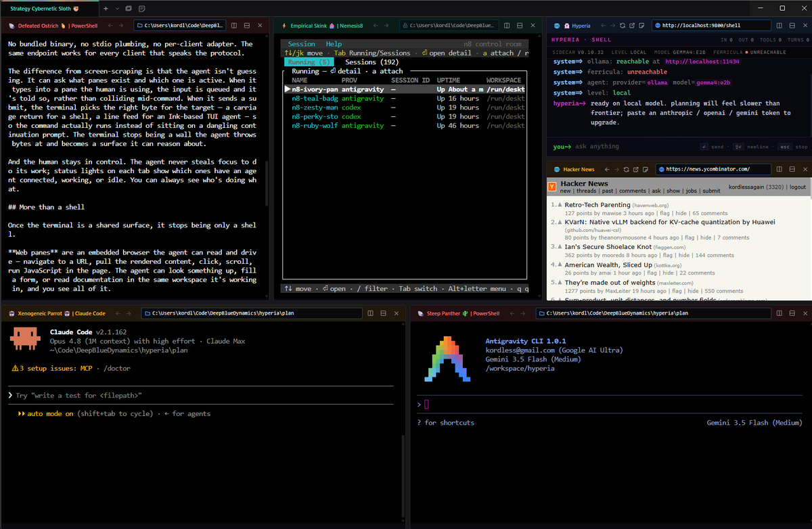The image size is (812, 529).
Task: Switch to the Running (5) tab
Action: click(309, 62)
